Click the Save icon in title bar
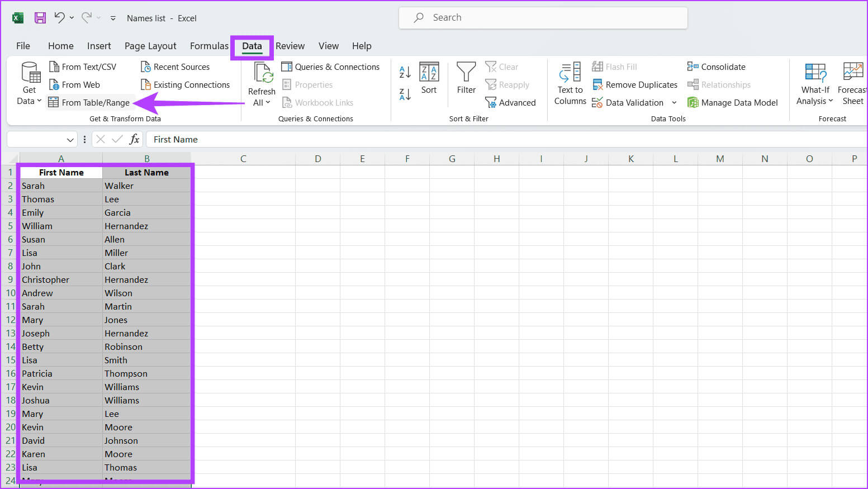This screenshot has height=489, width=868. click(40, 18)
